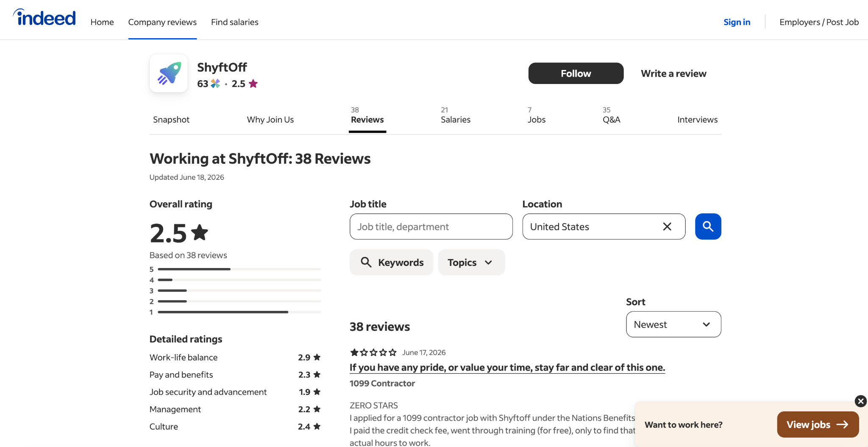Screen dimensions: 868x447
Task: Click the Keywords filter button
Action: [x=391, y=262]
